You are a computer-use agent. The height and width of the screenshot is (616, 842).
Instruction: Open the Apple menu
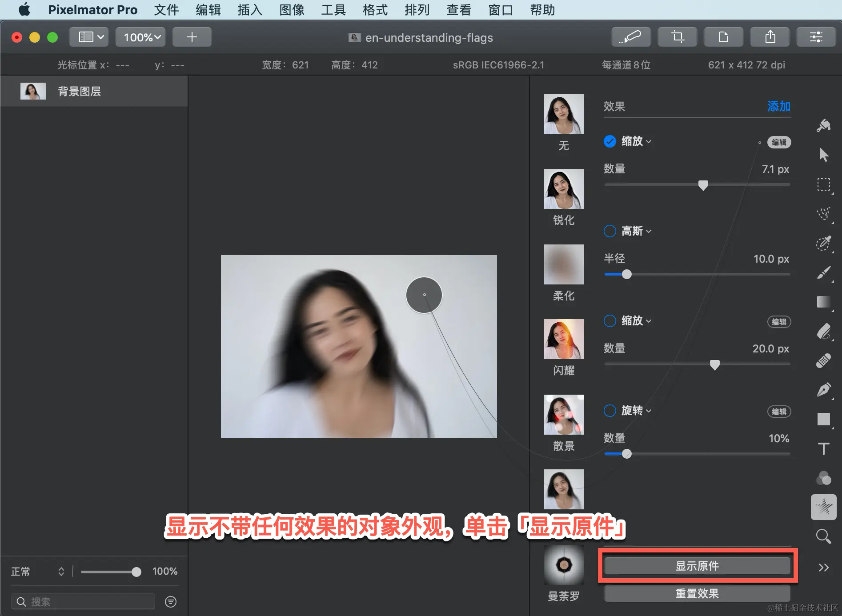[x=24, y=9]
